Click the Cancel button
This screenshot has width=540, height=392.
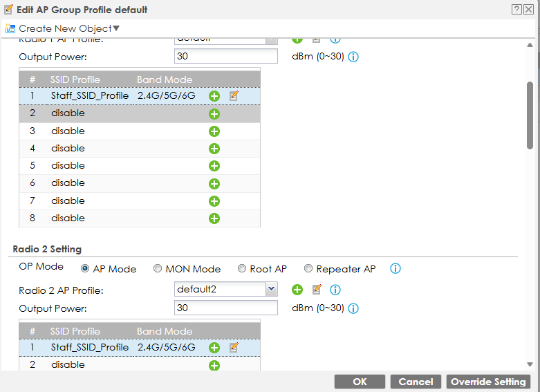[416, 382]
